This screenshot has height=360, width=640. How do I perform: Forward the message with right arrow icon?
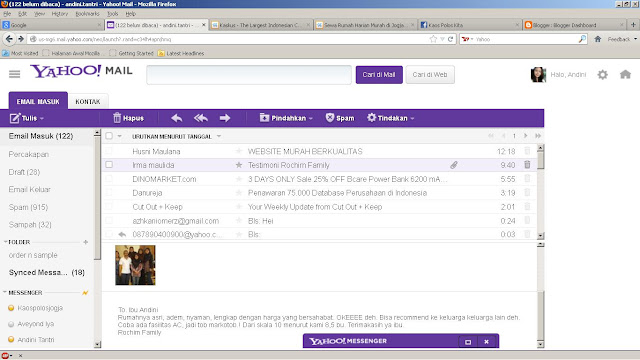225,118
